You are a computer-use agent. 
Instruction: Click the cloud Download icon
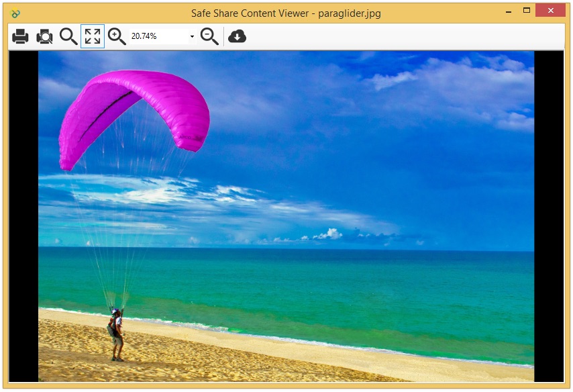(236, 37)
